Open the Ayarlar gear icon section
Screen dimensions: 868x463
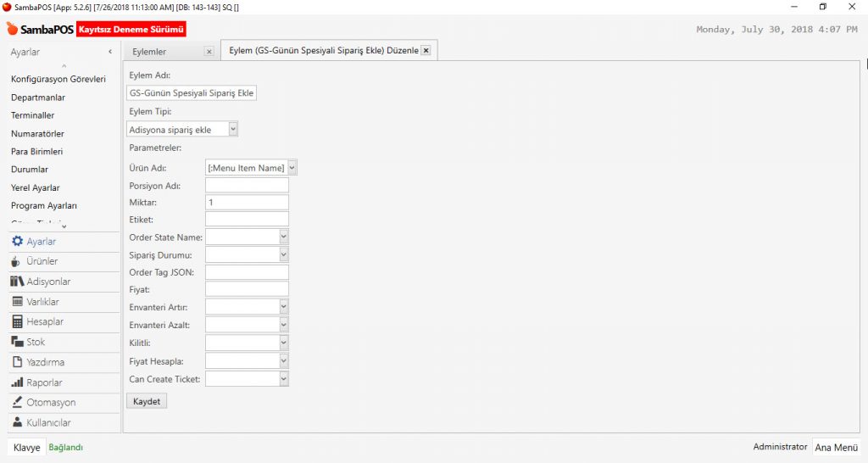(x=41, y=242)
